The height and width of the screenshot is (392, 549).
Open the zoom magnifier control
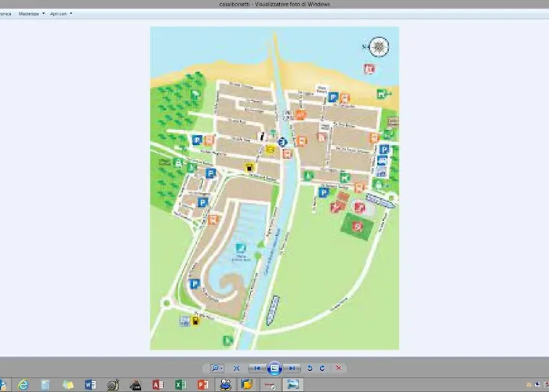click(x=215, y=368)
